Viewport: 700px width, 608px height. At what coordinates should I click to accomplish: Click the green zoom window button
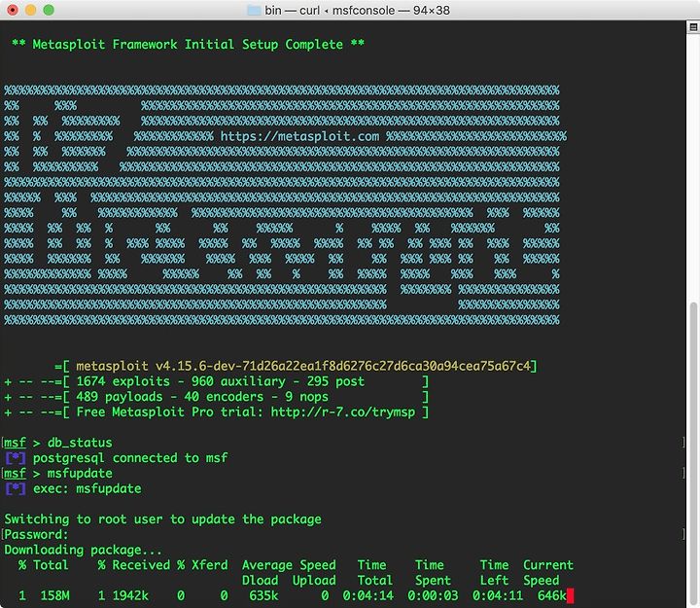[49, 10]
